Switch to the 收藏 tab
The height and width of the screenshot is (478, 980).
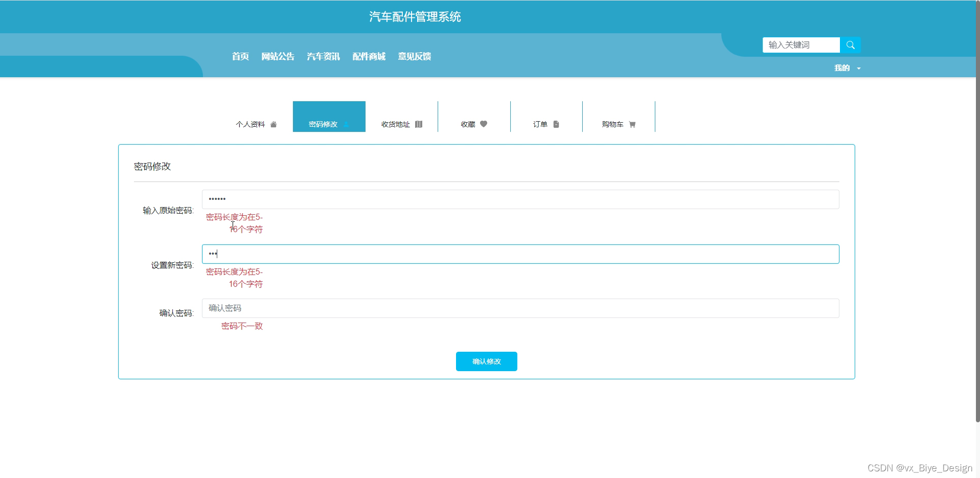tap(474, 117)
